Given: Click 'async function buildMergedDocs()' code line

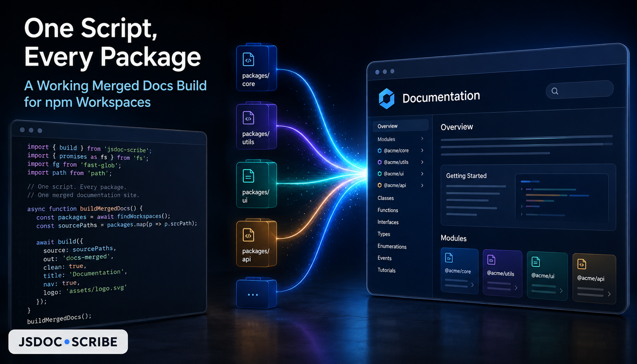Looking at the screenshot, I should pos(85,208).
